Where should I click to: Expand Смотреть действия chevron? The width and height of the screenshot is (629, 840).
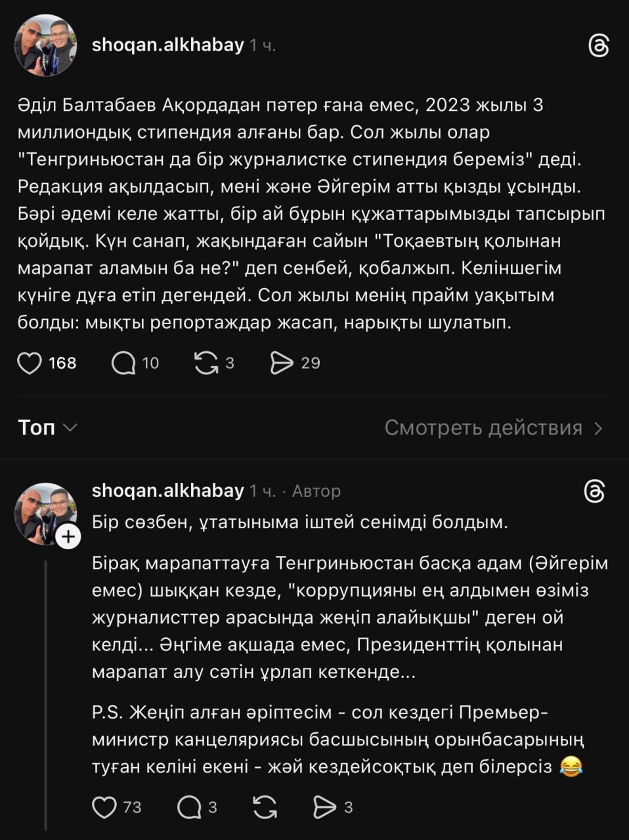point(598,429)
